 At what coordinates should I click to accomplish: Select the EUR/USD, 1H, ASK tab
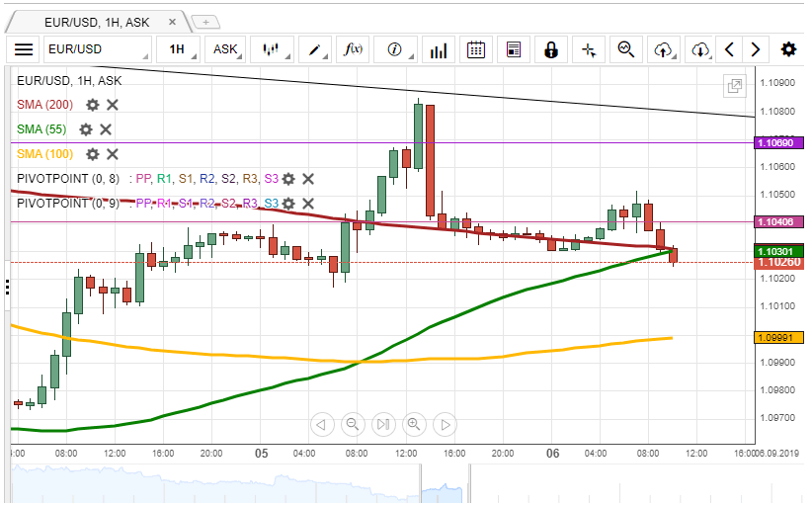[x=99, y=21]
